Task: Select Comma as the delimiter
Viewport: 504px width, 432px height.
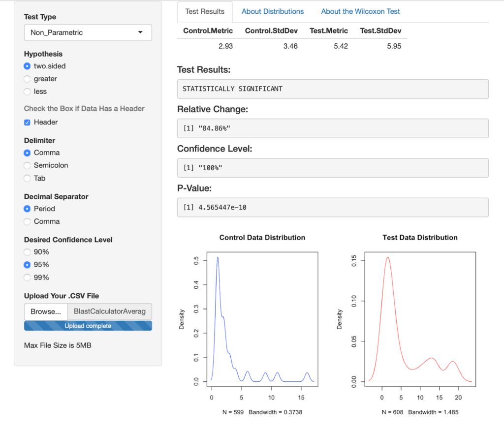Action: pos(28,153)
